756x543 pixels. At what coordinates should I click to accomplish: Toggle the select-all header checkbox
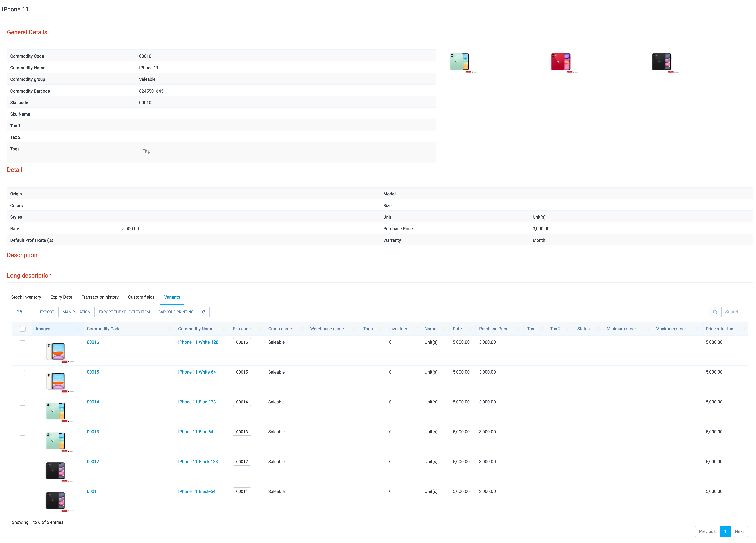coord(23,329)
